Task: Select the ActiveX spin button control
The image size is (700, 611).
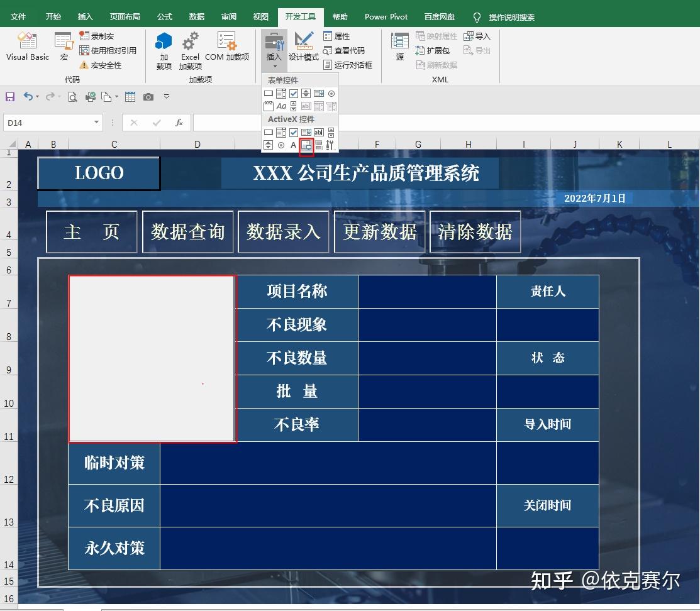Action: [x=269, y=145]
